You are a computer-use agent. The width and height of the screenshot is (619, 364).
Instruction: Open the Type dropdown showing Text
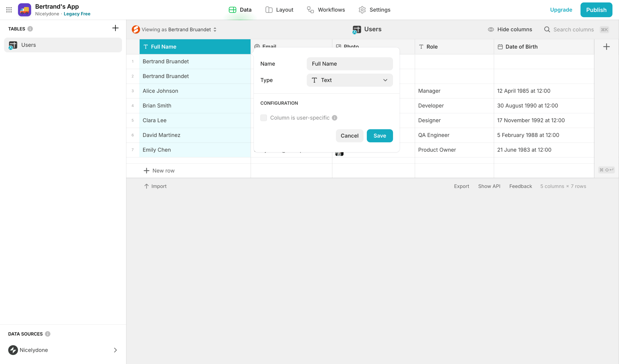[x=349, y=80]
